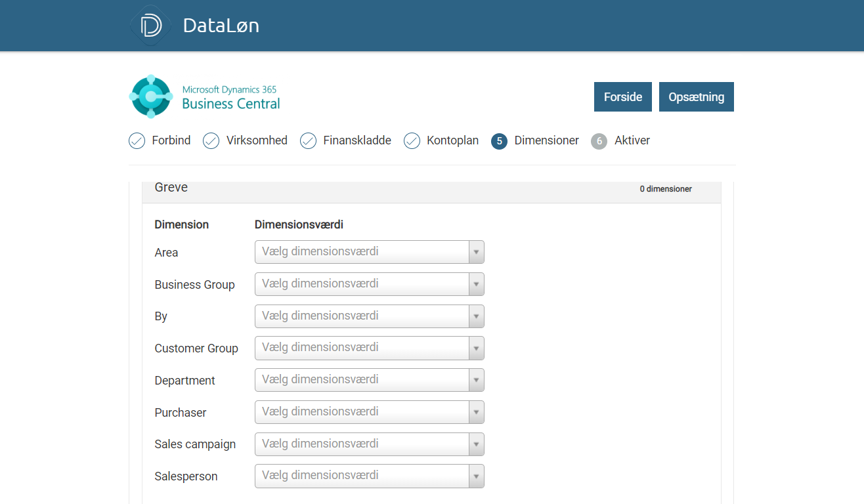Click the Business Group row label
Screen dimensions: 864x504
tap(195, 285)
